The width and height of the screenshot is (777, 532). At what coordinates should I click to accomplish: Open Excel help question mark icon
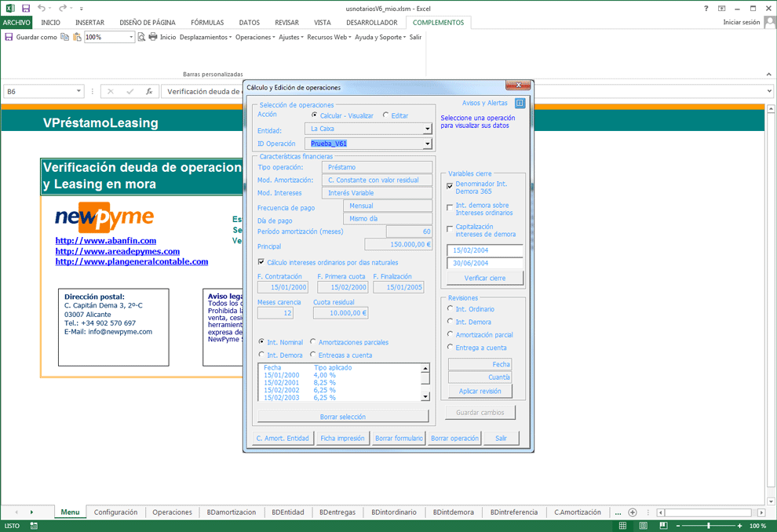click(706, 9)
